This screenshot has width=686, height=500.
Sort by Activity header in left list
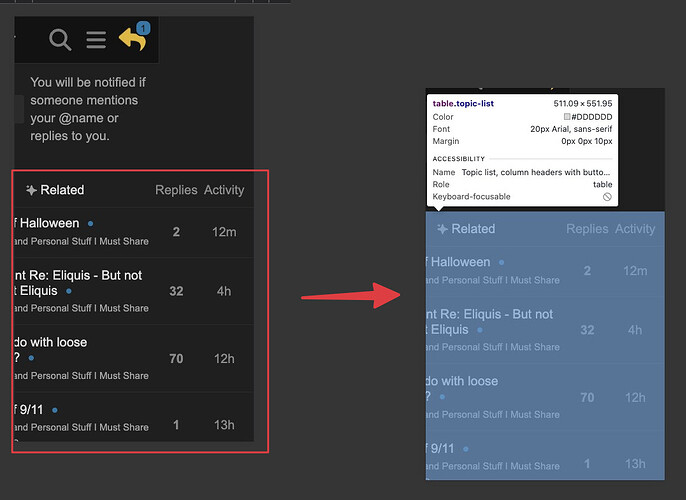tap(224, 190)
